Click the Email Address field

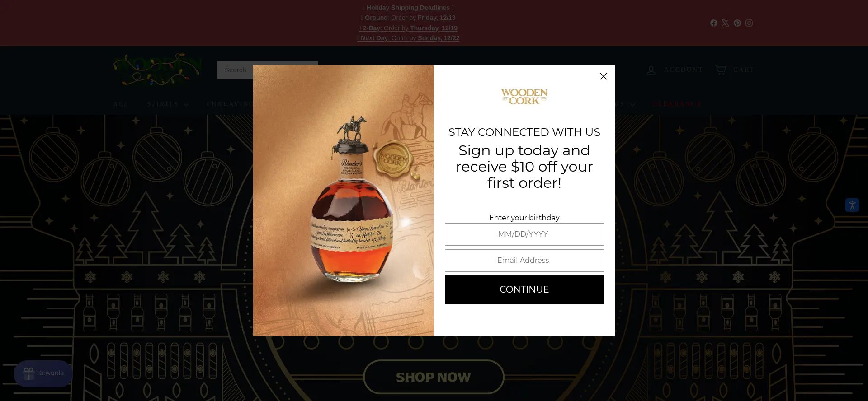[524, 261]
